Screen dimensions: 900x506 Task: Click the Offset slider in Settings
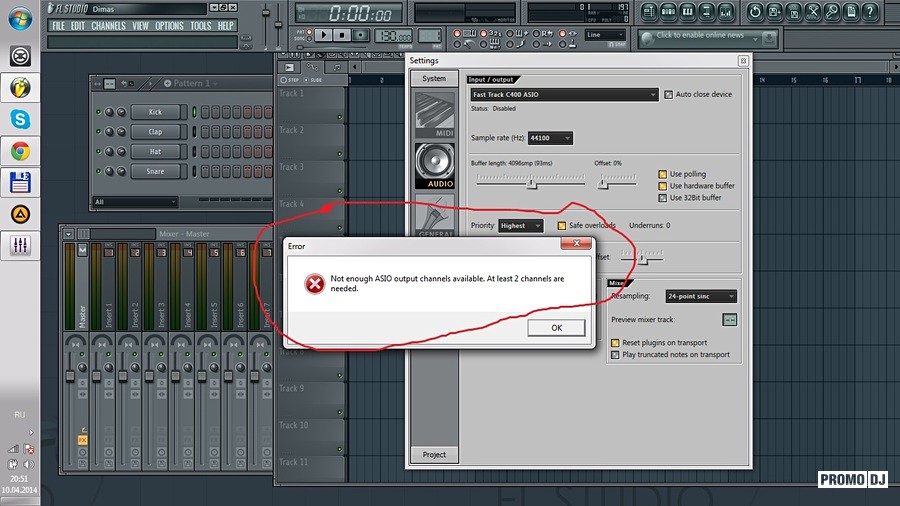click(x=603, y=183)
